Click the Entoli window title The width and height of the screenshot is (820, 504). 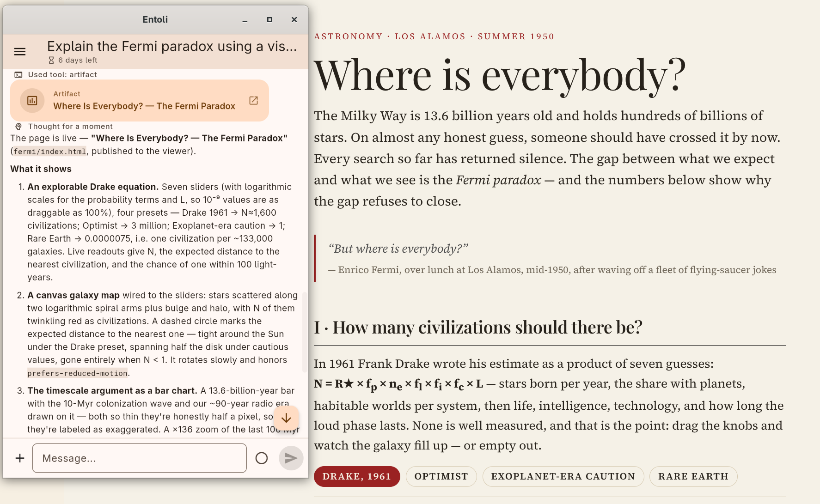(155, 19)
